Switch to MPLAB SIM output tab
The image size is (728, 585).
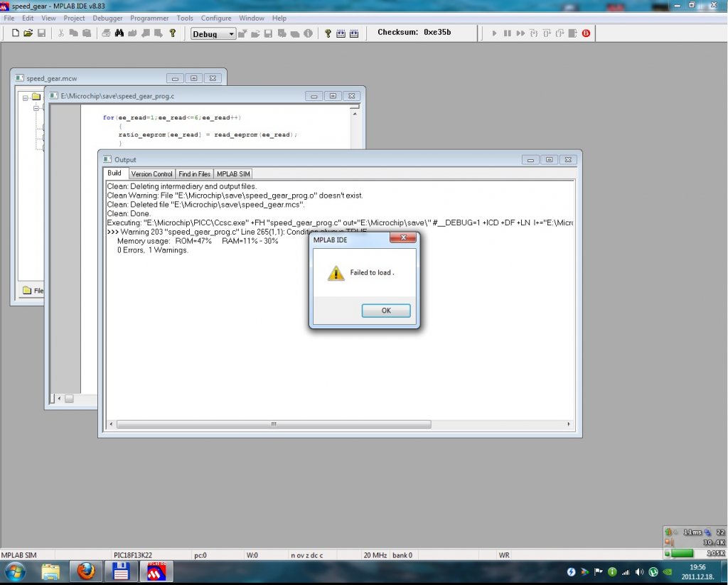tap(233, 174)
